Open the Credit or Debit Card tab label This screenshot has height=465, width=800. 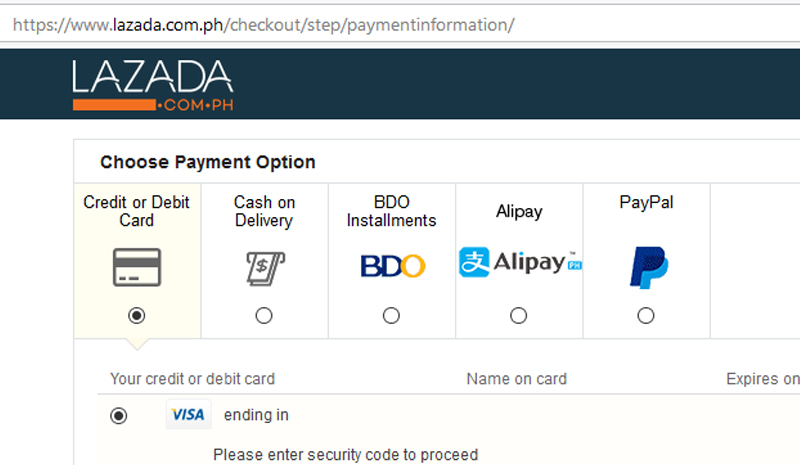[136, 211]
